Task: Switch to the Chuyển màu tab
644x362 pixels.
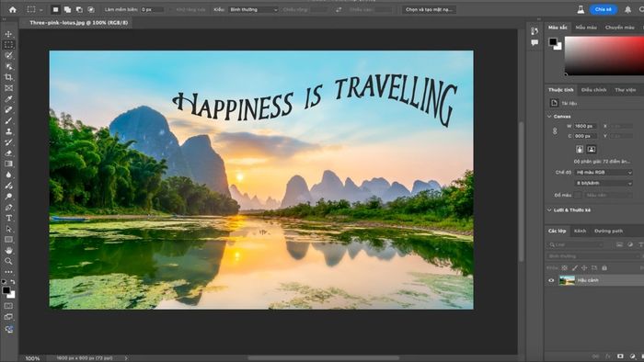Action: coord(620,28)
